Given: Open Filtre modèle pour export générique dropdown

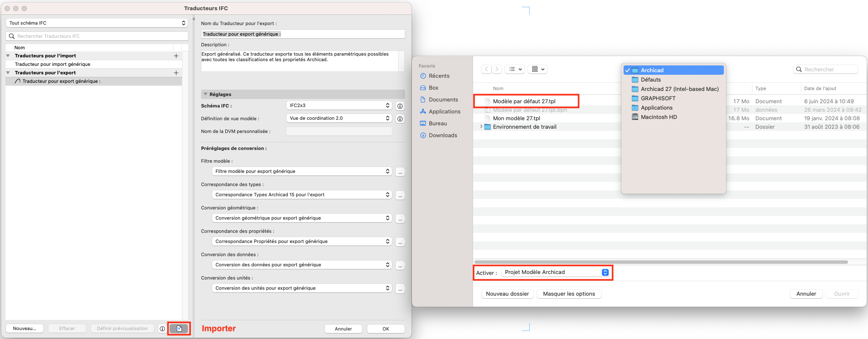Looking at the screenshot, I should pyautogui.click(x=301, y=171).
